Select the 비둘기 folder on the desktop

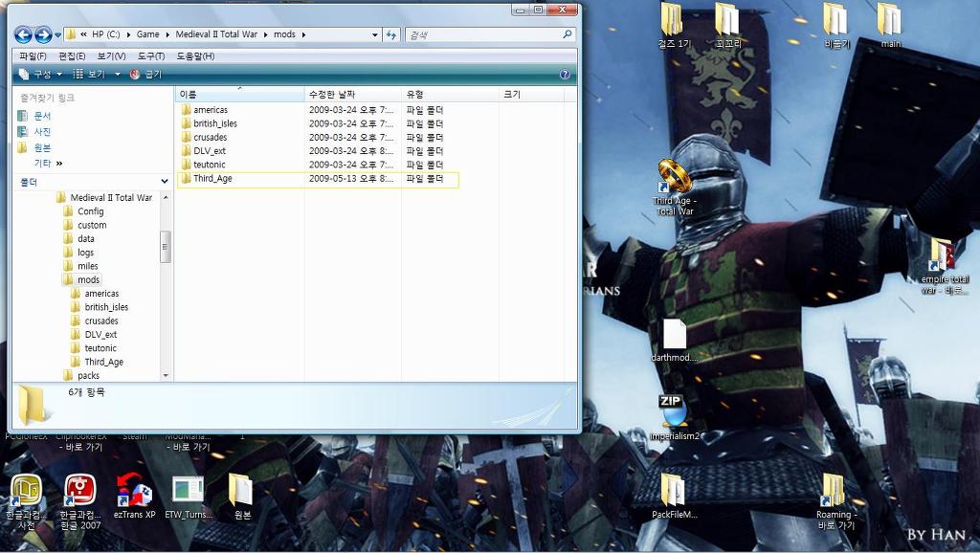835,26
